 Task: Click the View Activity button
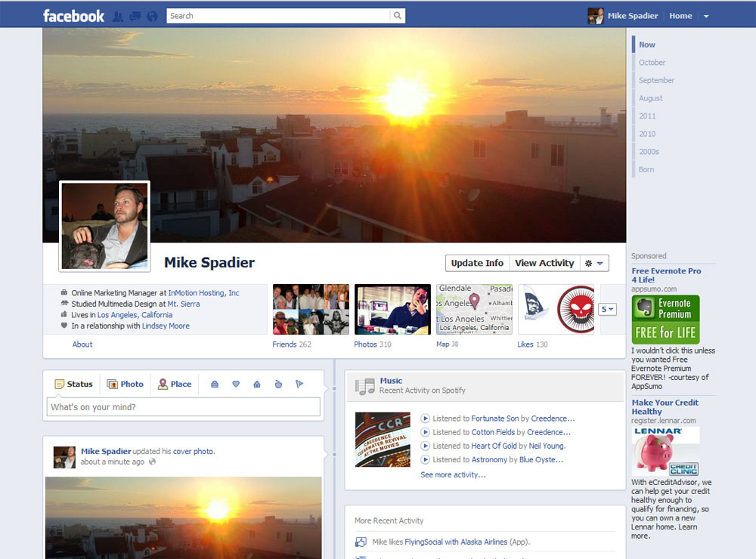544,263
